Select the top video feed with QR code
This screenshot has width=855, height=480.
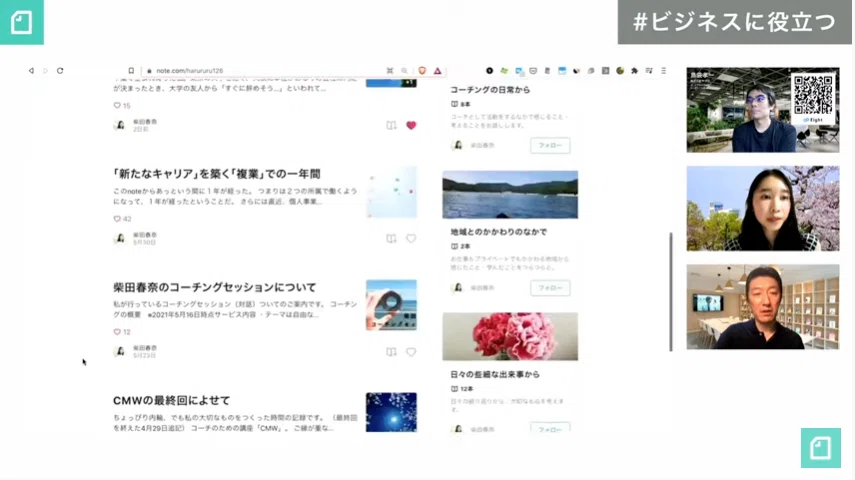pyautogui.click(x=763, y=110)
